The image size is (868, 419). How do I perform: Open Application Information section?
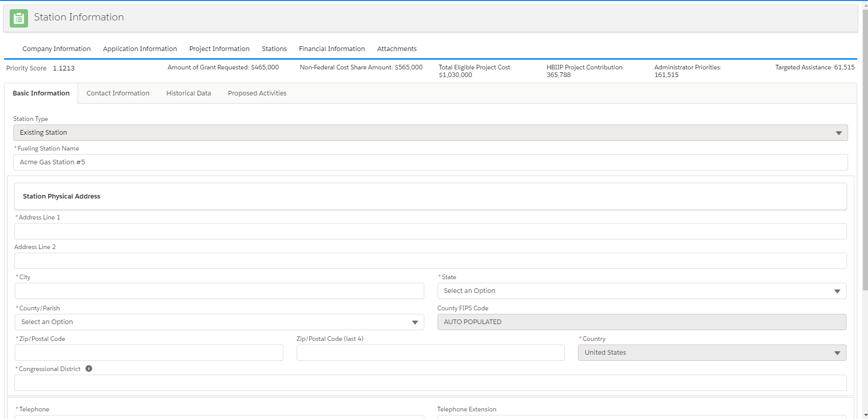140,49
